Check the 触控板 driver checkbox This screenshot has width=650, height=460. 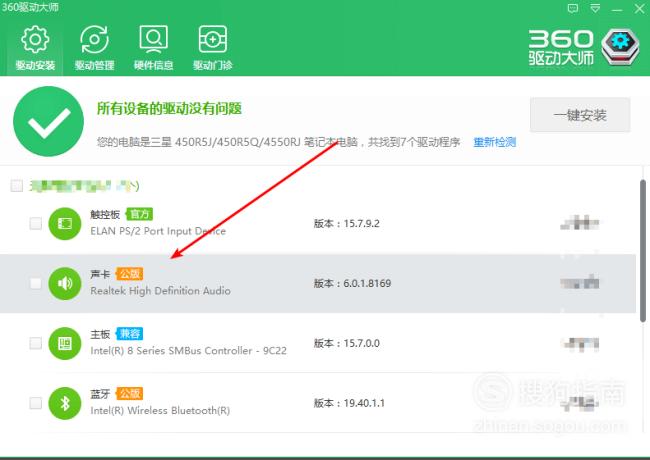point(36,223)
